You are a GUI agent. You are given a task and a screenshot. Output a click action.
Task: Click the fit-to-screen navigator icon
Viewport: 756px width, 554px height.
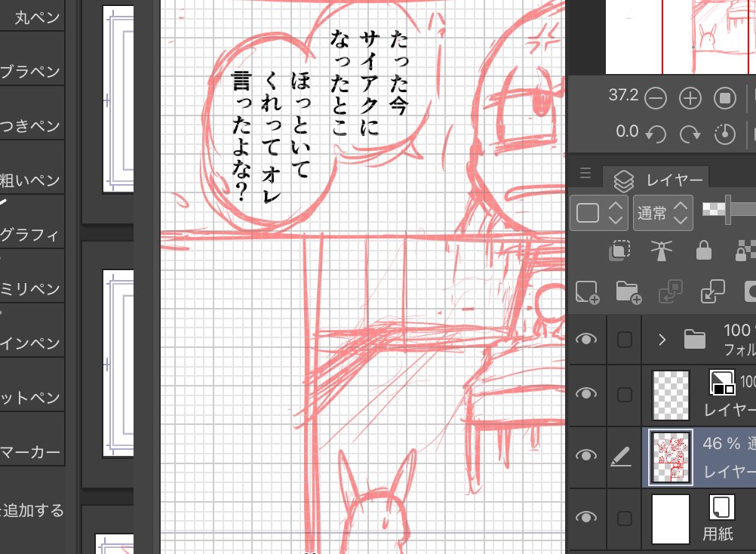[727, 97]
